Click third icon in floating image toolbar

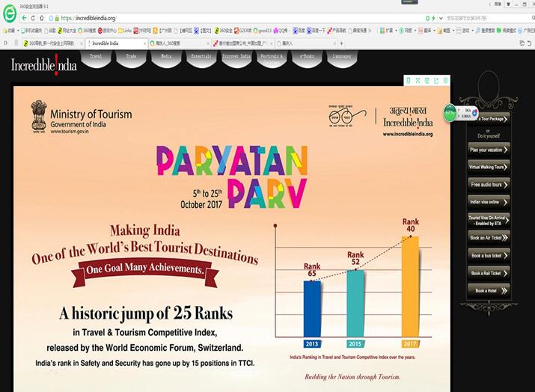[x=427, y=81]
